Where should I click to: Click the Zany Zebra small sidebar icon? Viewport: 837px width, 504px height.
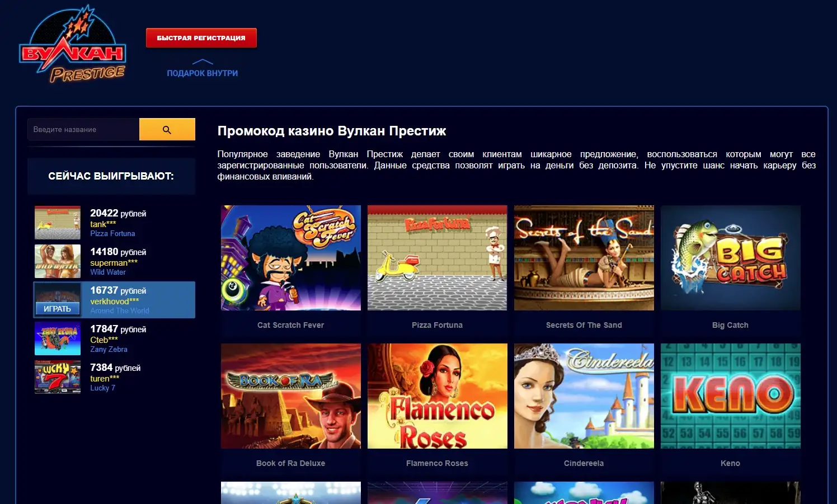pyautogui.click(x=58, y=338)
